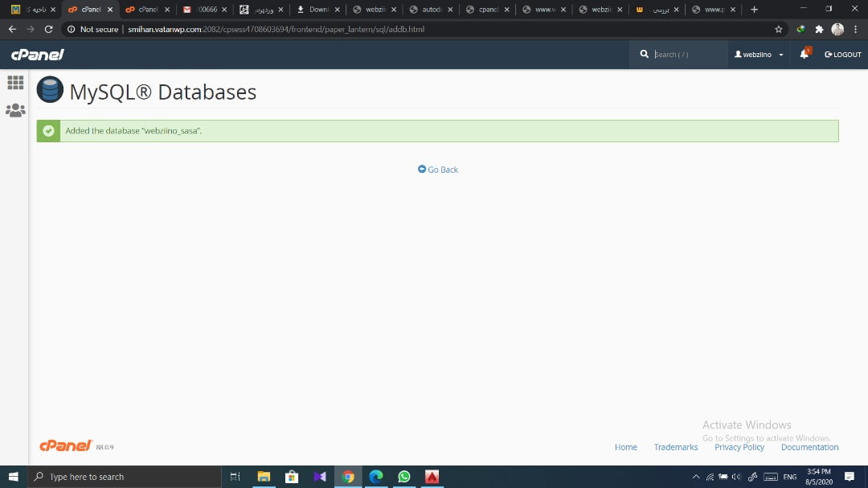This screenshot has width=868, height=488.
Task: Switch to the autodi tab
Action: tap(431, 10)
